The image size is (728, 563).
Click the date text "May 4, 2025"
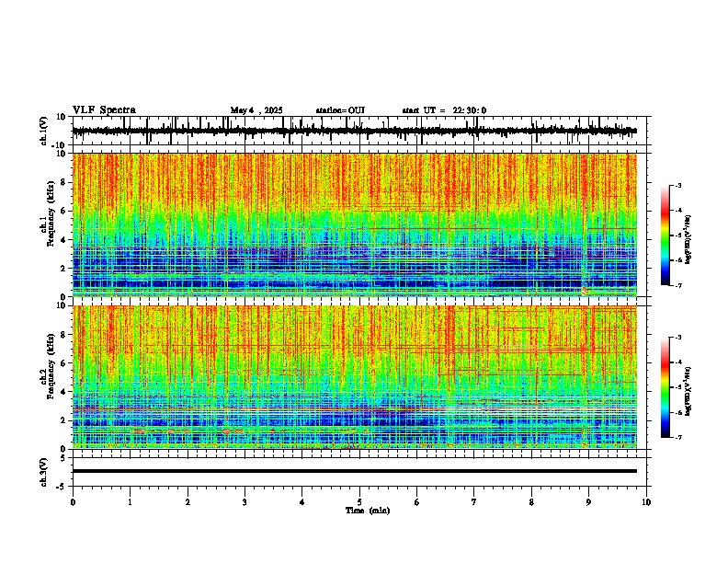(x=256, y=110)
